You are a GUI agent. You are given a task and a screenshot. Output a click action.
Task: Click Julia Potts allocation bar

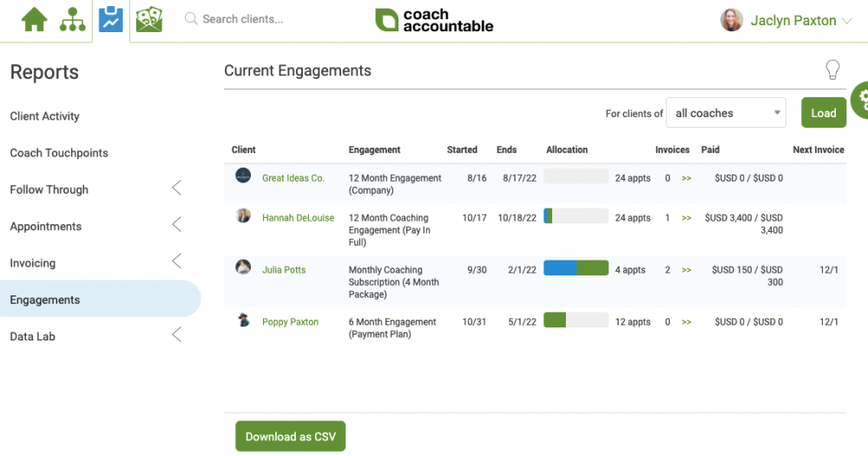(x=575, y=268)
